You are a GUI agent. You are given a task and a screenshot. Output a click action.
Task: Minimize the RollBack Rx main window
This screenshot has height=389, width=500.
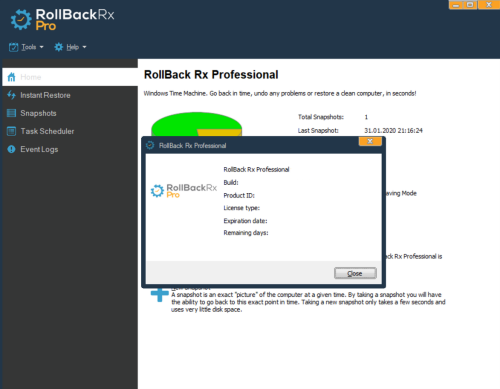coord(456,5)
